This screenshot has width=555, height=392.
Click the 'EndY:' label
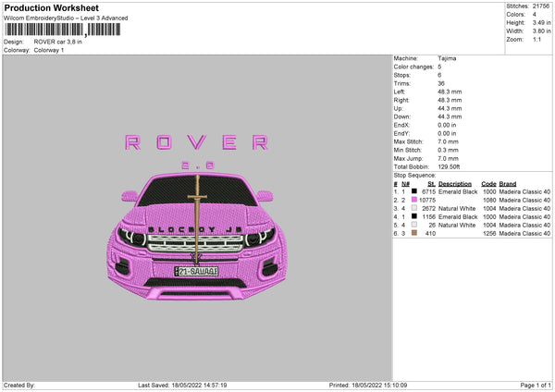pyautogui.click(x=401, y=133)
